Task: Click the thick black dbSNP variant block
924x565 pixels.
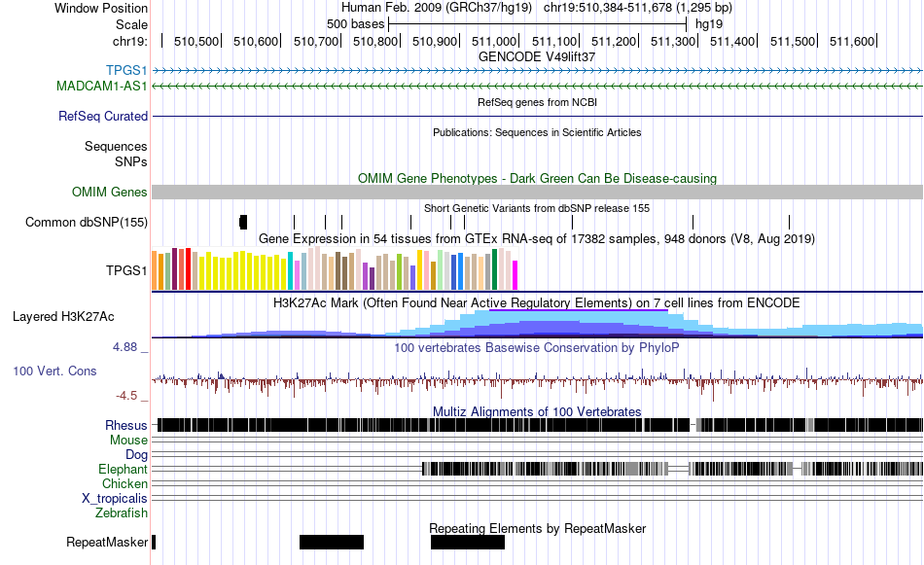Action: 243,222
